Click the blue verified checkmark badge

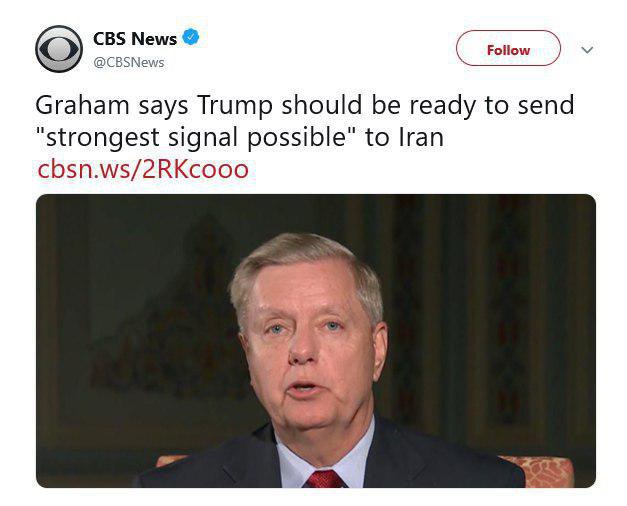[191, 38]
